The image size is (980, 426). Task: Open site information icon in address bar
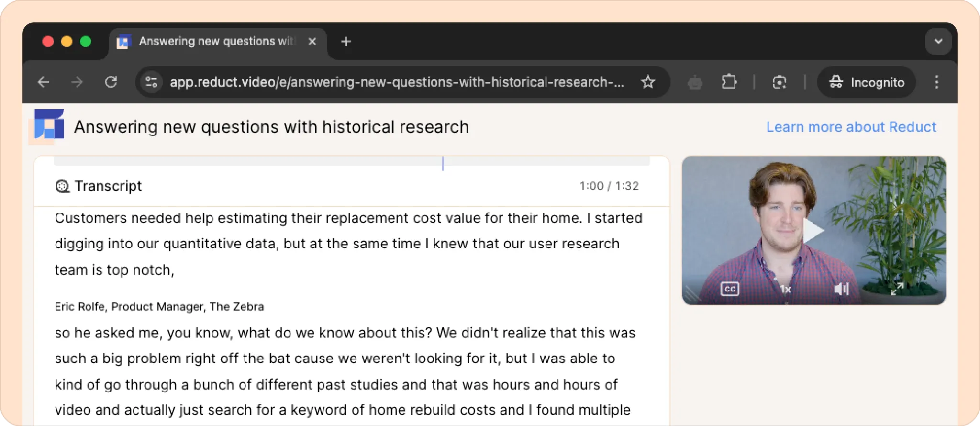[152, 82]
